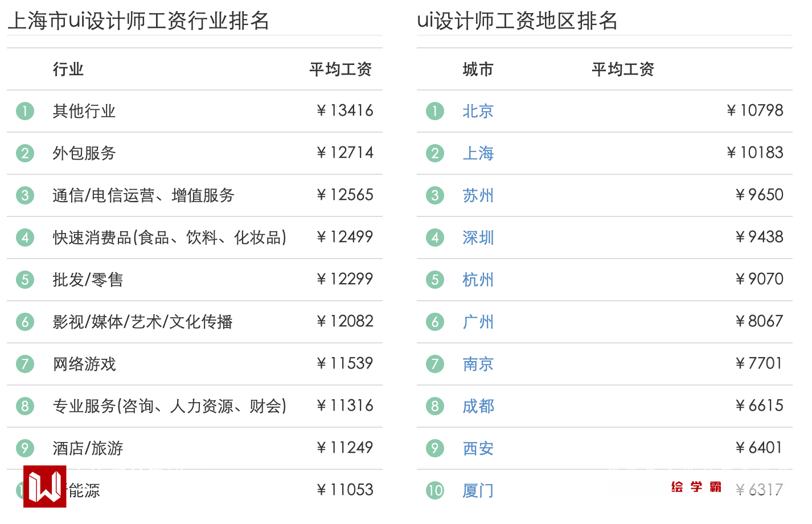Select the 厦门 city link
Screen dimensions: 812x524
(478, 490)
